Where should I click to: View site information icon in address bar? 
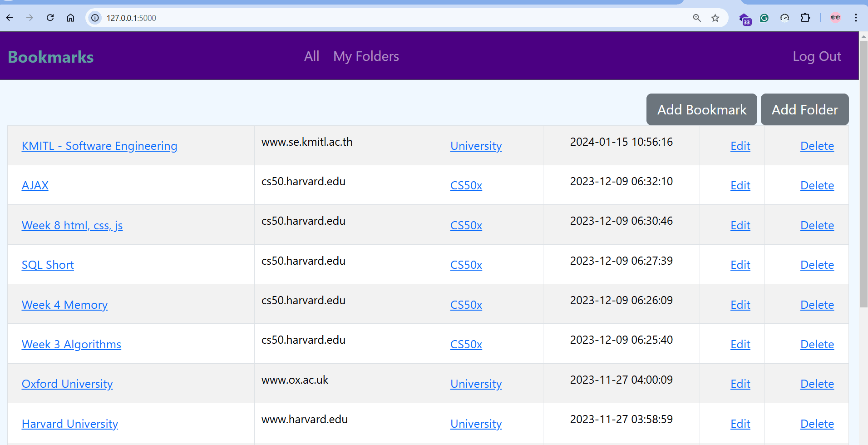95,18
